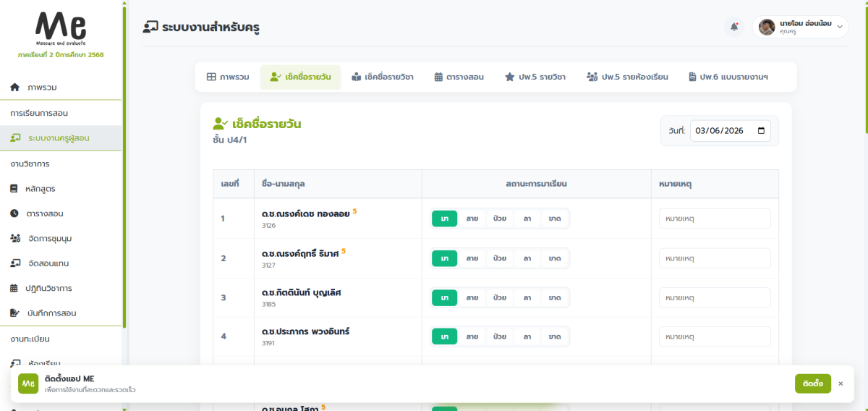
Task: Mark ประภากร พวงอินทร์ as ป่วย
Action: (x=499, y=336)
